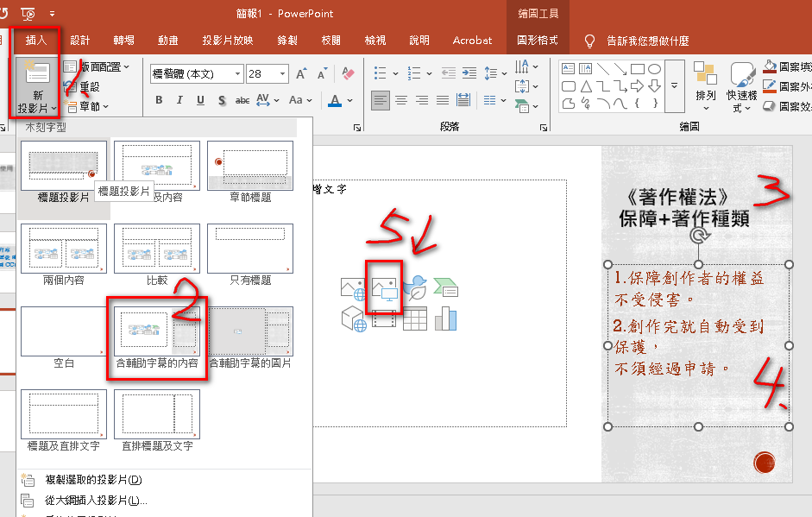Choose the Content with Caption (含輔助字幕的內容) layout
Viewport: 812px width, 517px height.
coord(157,337)
